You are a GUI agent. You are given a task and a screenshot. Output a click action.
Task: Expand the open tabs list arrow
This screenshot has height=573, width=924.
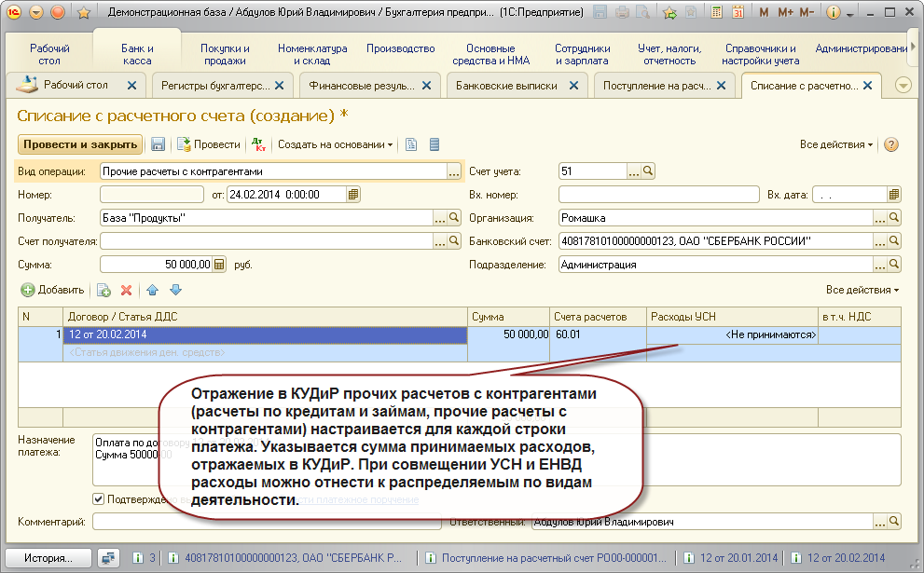tap(903, 86)
